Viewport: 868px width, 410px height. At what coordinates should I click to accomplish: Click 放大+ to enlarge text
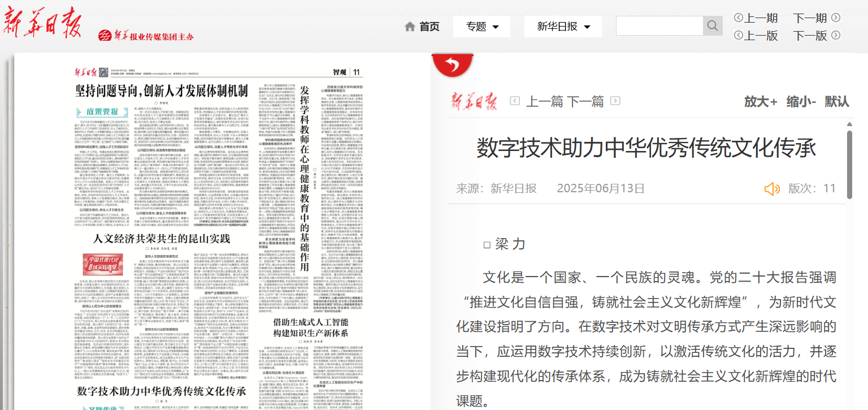tap(761, 102)
